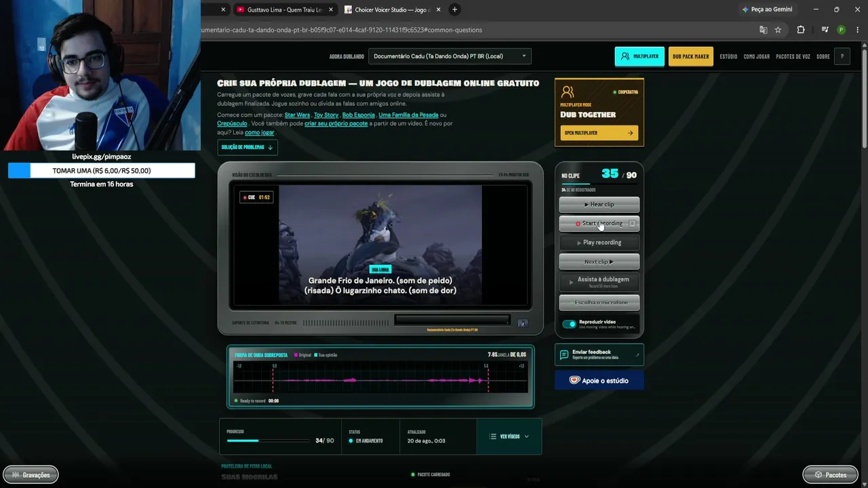Expand the Solução de problemas section
Image resolution: width=868 pixels, height=488 pixels.
pos(248,147)
